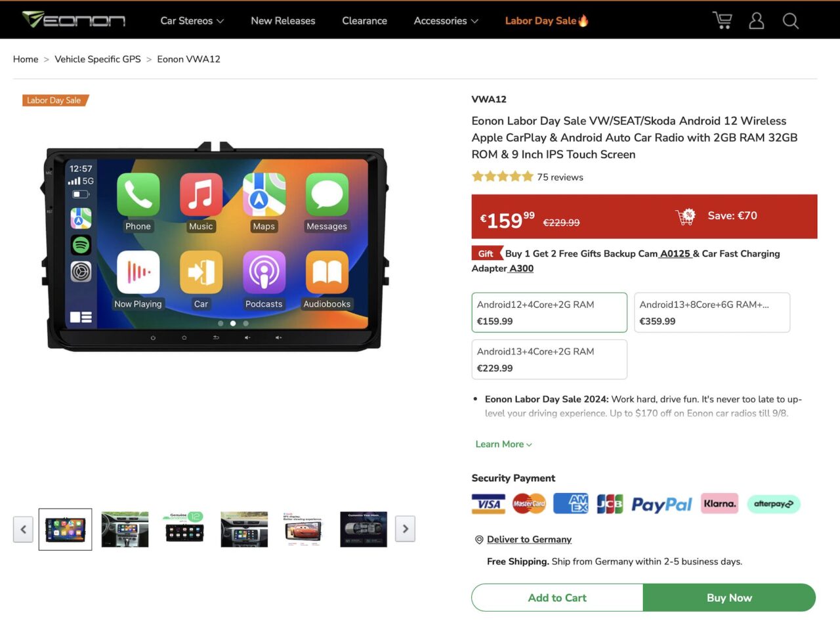Choose the Android13+4Core+2G RAM €229.99 variant
840x621 pixels.
tap(549, 359)
